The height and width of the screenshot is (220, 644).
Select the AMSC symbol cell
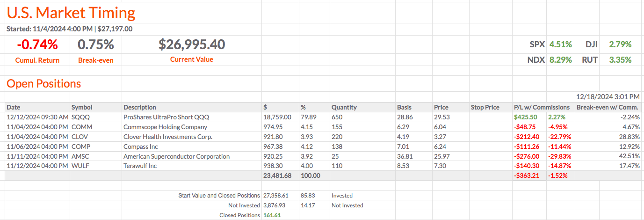pos(80,156)
